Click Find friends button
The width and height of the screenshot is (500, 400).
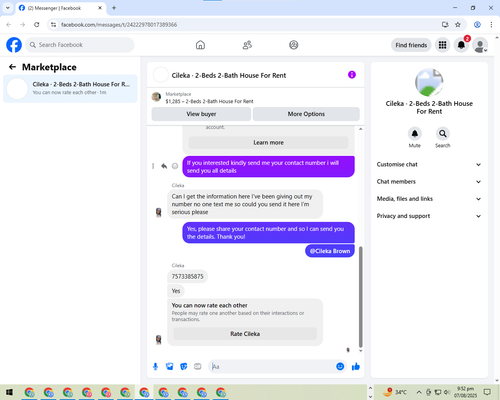point(411,45)
